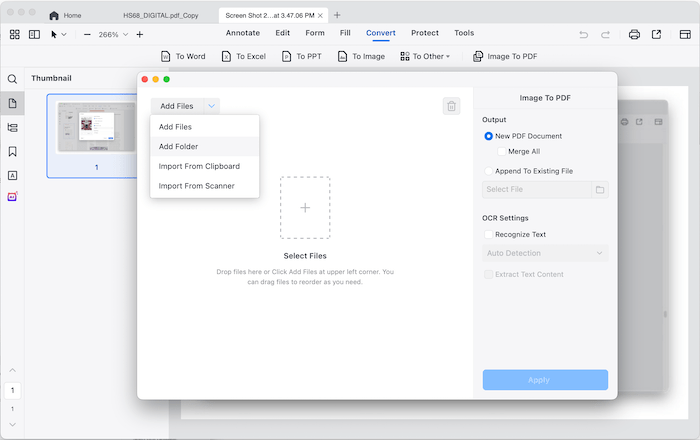Open the Auto Detection language dropdown
Image resolution: width=700 pixels, height=440 pixels.
pos(545,254)
